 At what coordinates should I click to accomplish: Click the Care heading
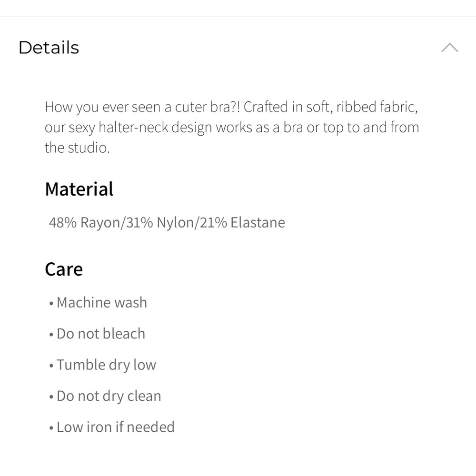tap(64, 269)
